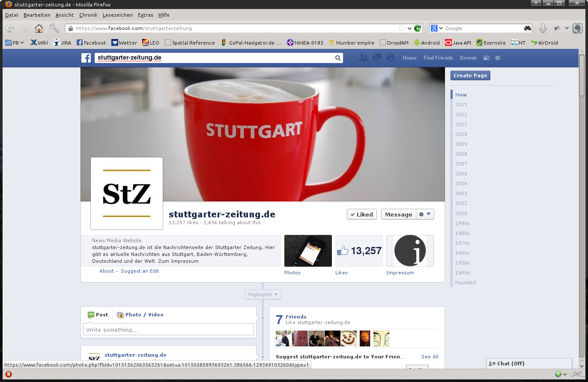Open Dennis profile link

click(x=468, y=58)
